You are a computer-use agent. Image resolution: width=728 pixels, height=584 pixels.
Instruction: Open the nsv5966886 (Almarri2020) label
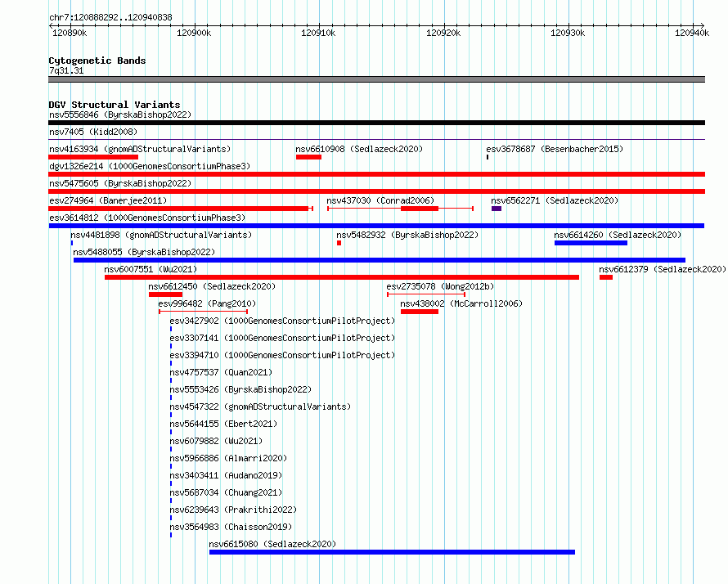228,458
